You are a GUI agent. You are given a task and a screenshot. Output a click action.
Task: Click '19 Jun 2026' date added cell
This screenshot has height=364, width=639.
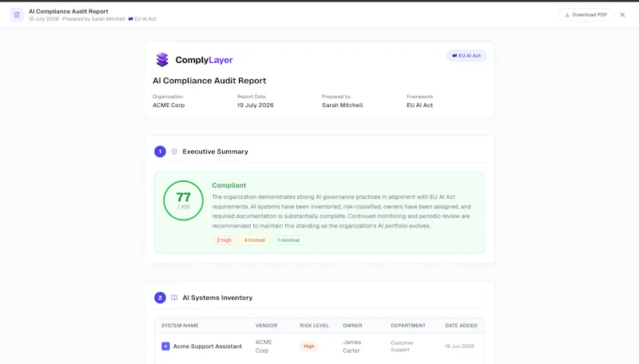(460, 346)
